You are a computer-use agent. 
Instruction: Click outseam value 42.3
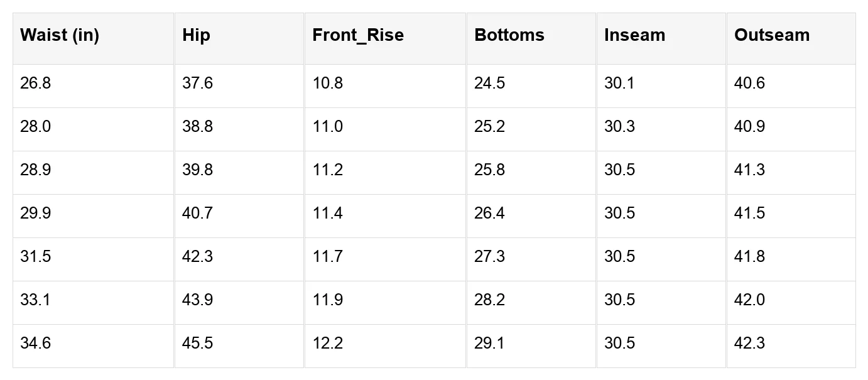[x=749, y=344]
